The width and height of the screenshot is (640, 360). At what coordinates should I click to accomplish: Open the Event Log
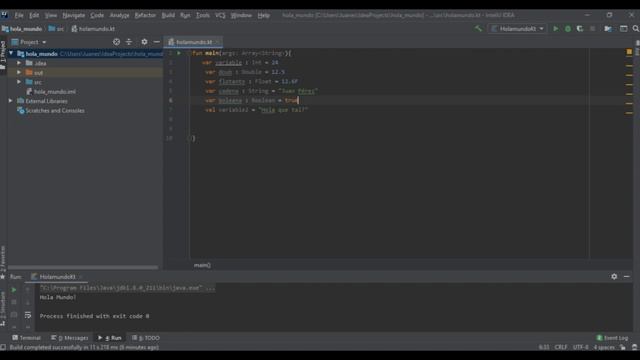pyautogui.click(x=612, y=338)
